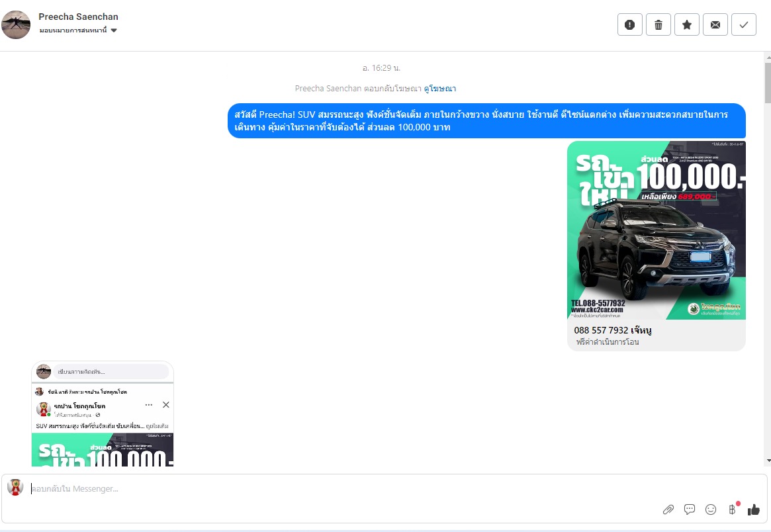The image size is (771, 532).
Task: Click ad card title 088 557 7932
Action: tap(613, 330)
